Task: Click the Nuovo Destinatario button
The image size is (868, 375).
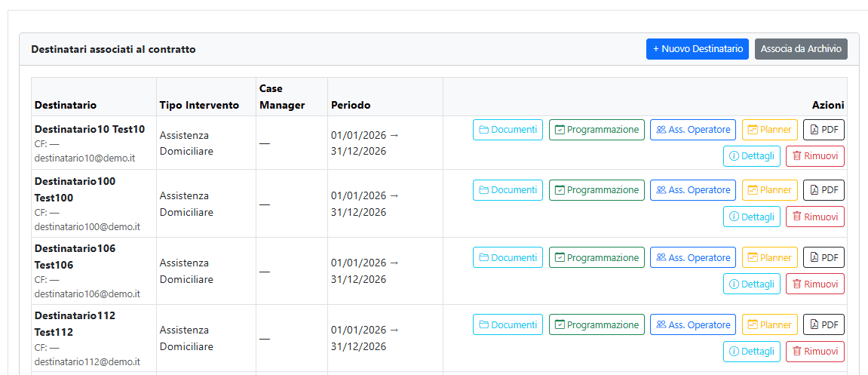Action: [697, 49]
